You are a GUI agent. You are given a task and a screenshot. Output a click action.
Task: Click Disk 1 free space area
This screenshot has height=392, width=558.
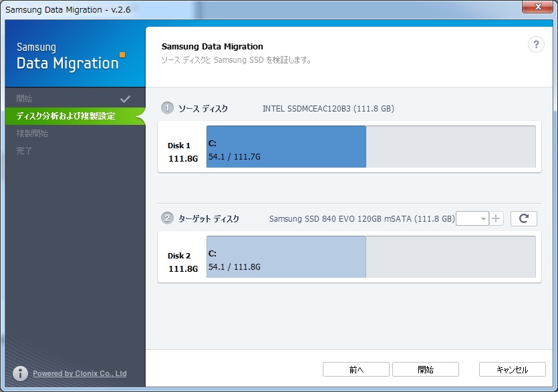point(451,146)
